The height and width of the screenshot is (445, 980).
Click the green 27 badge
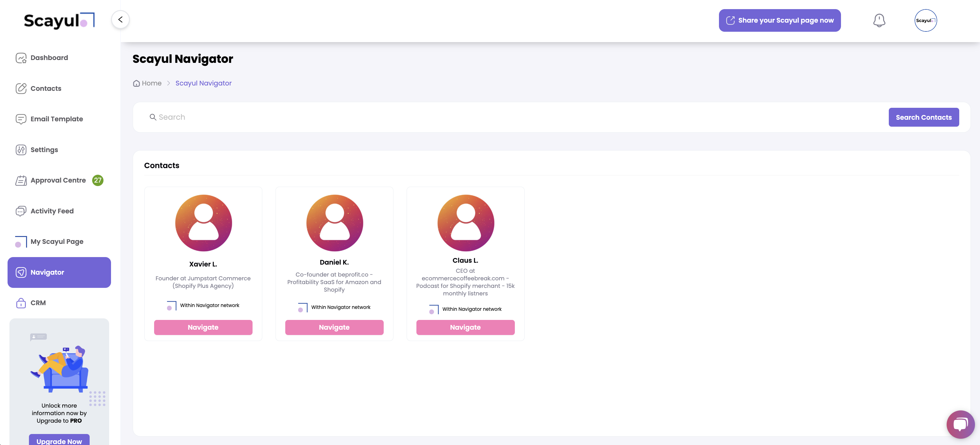(98, 180)
